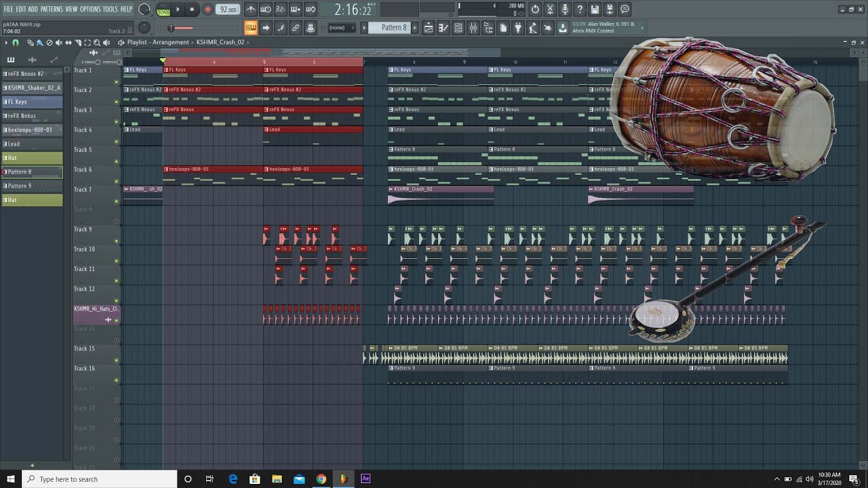Open the Piano roll view button

pos(443,28)
